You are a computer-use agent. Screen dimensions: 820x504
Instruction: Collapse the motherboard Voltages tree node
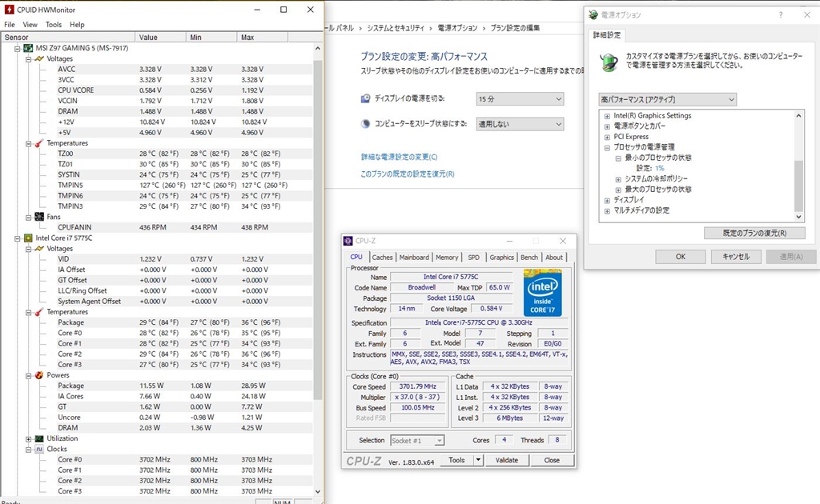coord(28,59)
